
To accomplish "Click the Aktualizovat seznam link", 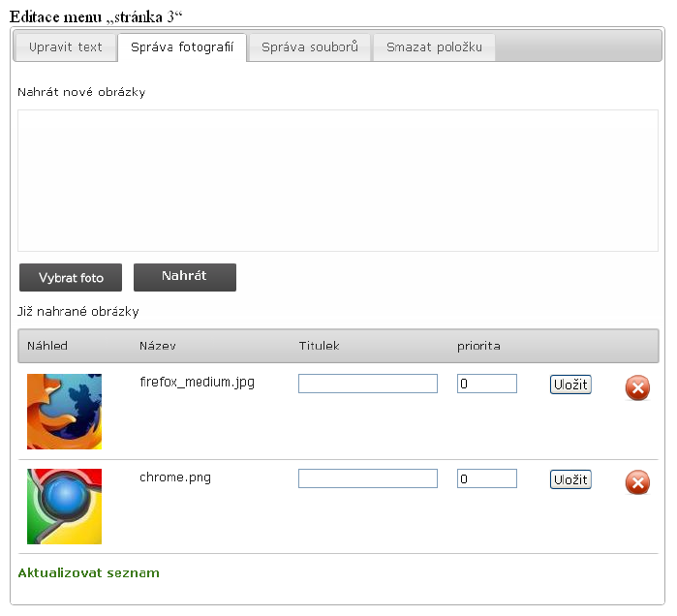I will [x=88, y=572].
